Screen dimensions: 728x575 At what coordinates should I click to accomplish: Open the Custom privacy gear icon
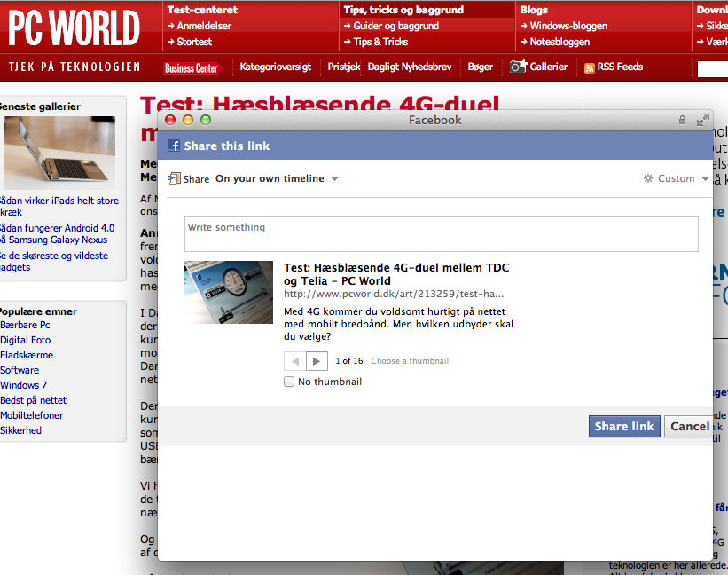[x=648, y=178]
